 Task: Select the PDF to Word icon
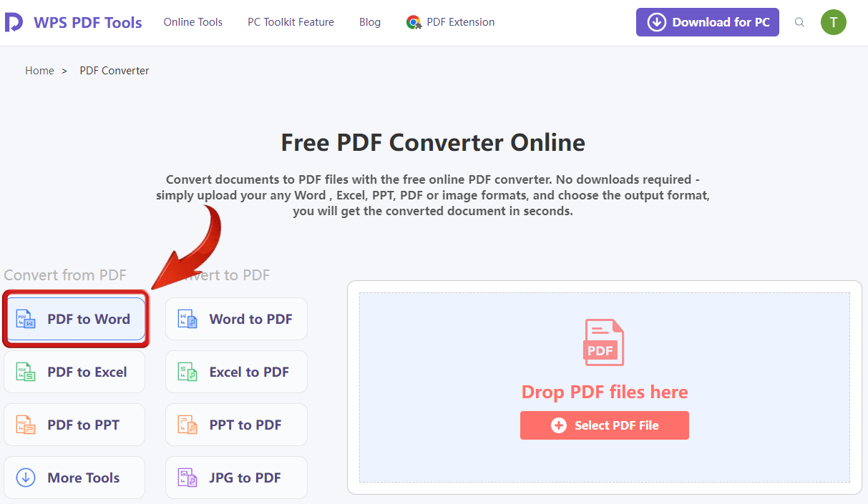click(x=26, y=319)
